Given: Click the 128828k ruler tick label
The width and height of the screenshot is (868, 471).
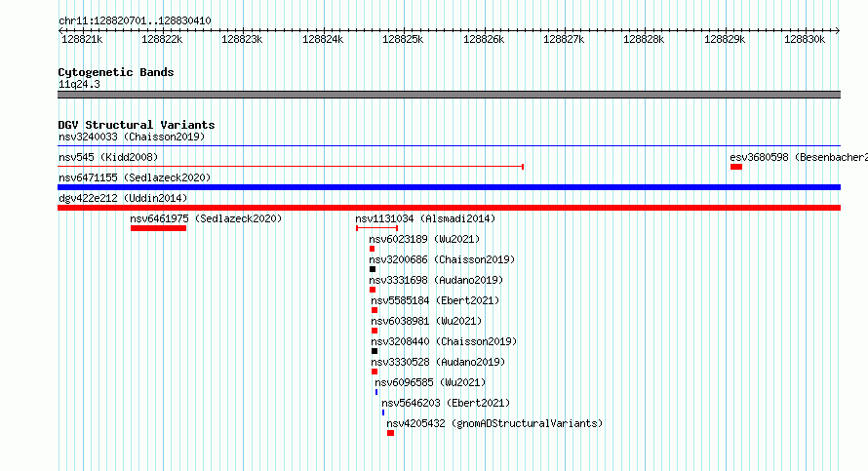Looking at the screenshot, I should tap(644, 39).
